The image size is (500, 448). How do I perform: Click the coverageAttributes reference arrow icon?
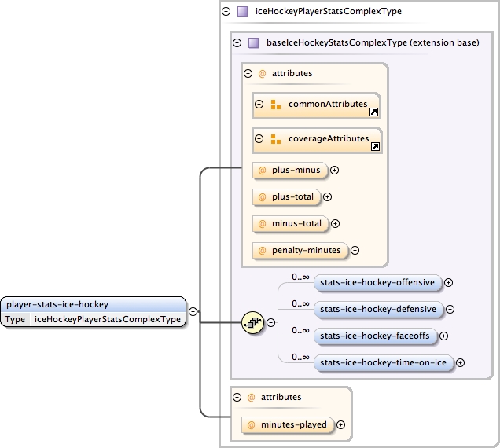click(375, 147)
